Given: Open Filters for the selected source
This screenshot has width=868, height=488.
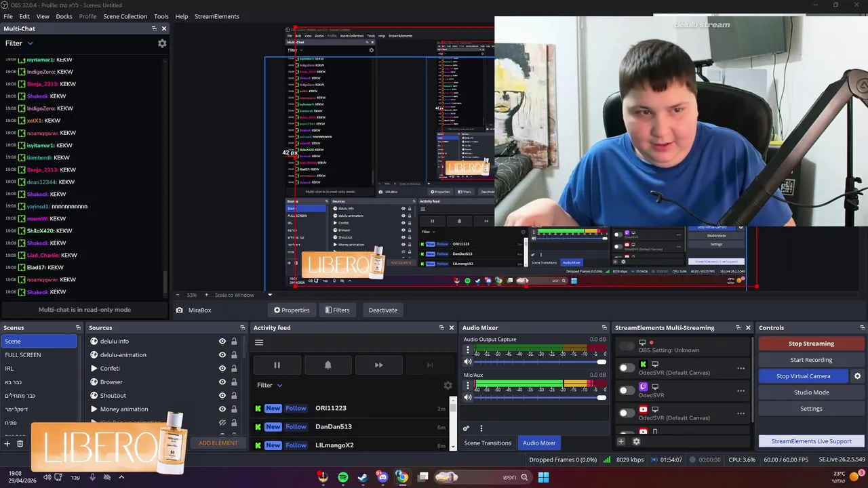Looking at the screenshot, I should pyautogui.click(x=337, y=310).
